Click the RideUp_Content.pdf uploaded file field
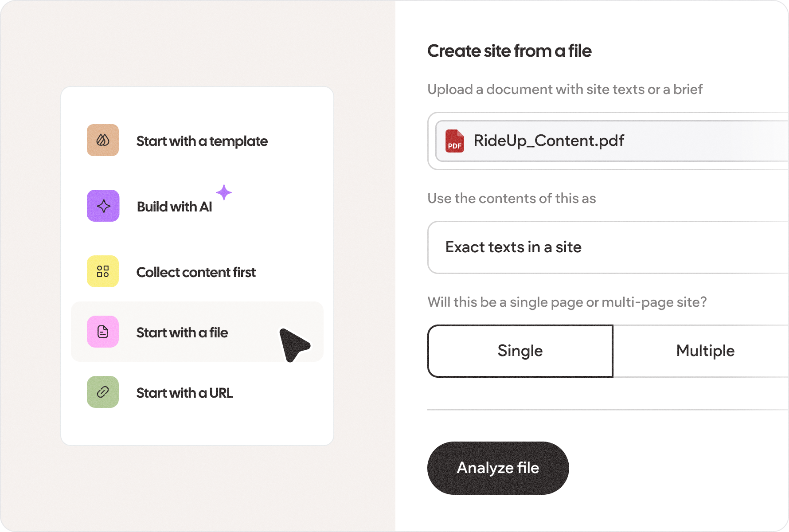This screenshot has height=532, width=789. (612, 141)
